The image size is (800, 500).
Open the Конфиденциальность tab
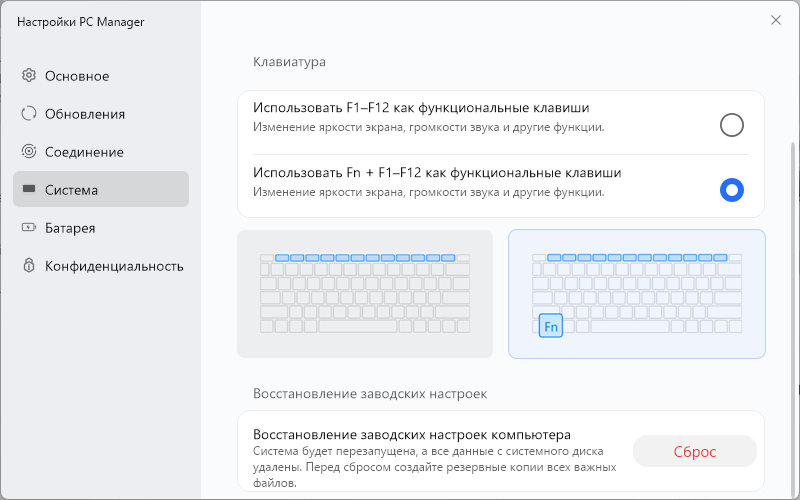tap(114, 266)
